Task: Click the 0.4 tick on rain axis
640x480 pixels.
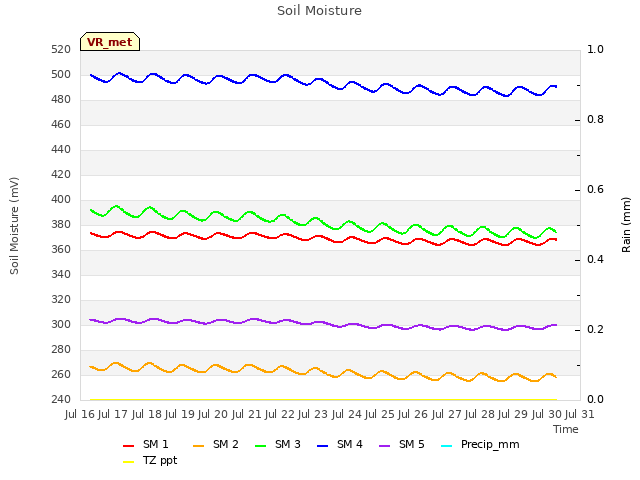Action: (595, 260)
